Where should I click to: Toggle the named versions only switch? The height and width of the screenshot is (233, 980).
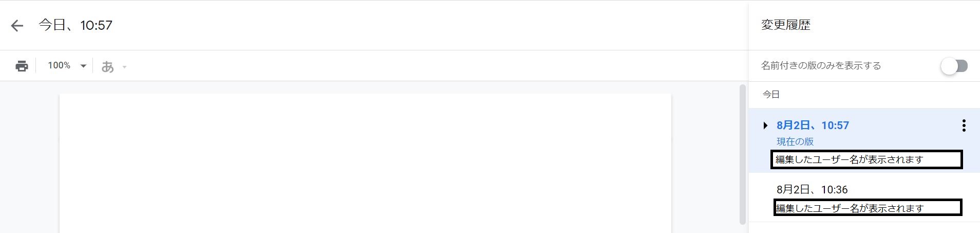tap(954, 66)
